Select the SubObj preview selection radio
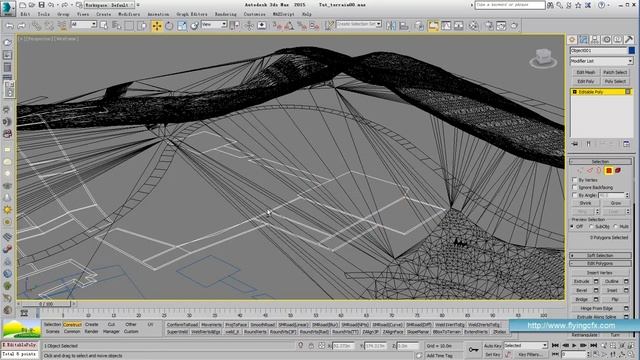Image resolution: width=640 pixels, height=360 pixels. click(x=591, y=227)
